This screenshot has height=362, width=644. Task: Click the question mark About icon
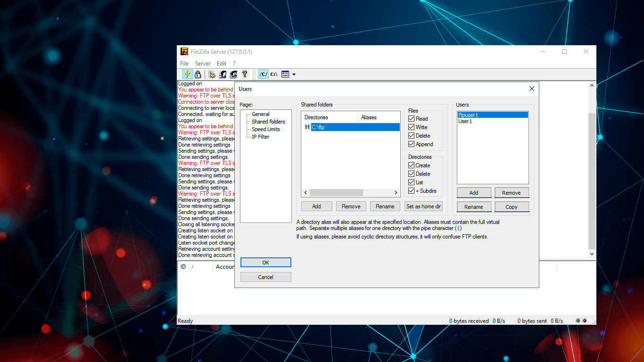coord(244,74)
